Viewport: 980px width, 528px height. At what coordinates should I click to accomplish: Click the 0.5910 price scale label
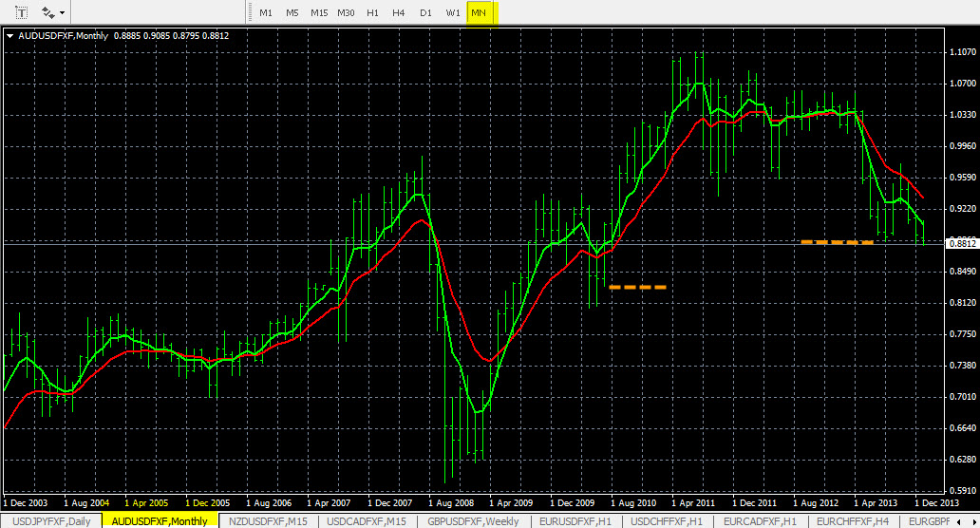(963, 491)
